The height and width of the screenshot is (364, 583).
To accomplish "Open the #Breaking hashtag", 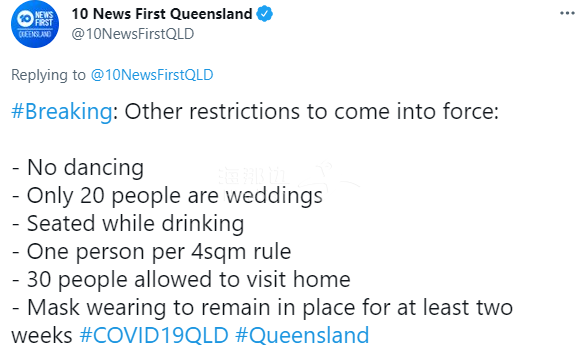I will click(62, 111).
